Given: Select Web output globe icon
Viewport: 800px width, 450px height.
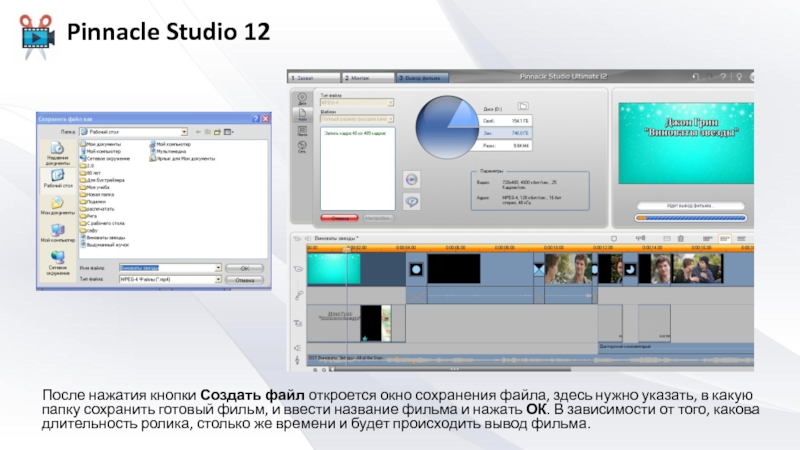Looking at the screenshot, I should click(302, 147).
